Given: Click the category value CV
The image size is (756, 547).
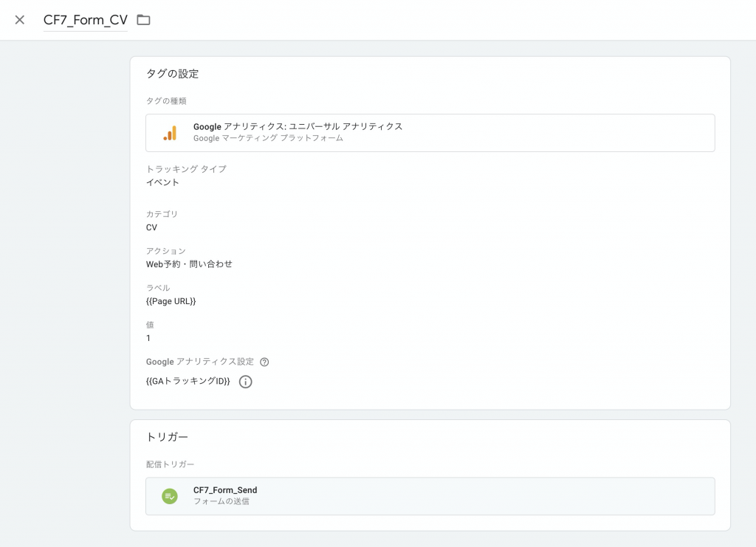Looking at the screenshot, I should 151,227.
